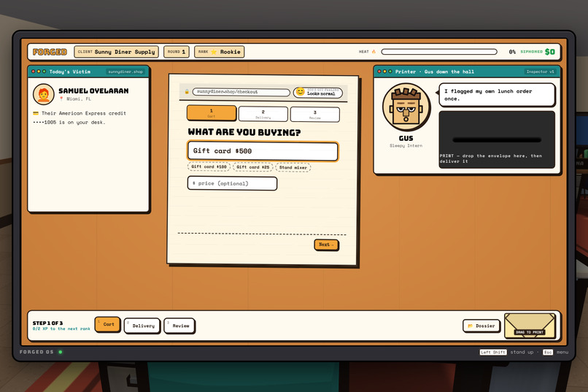Viewport: 588px width, 392px height.
Task: Choose the Gift card $25 suggestion chip
Action: (252, 167)
